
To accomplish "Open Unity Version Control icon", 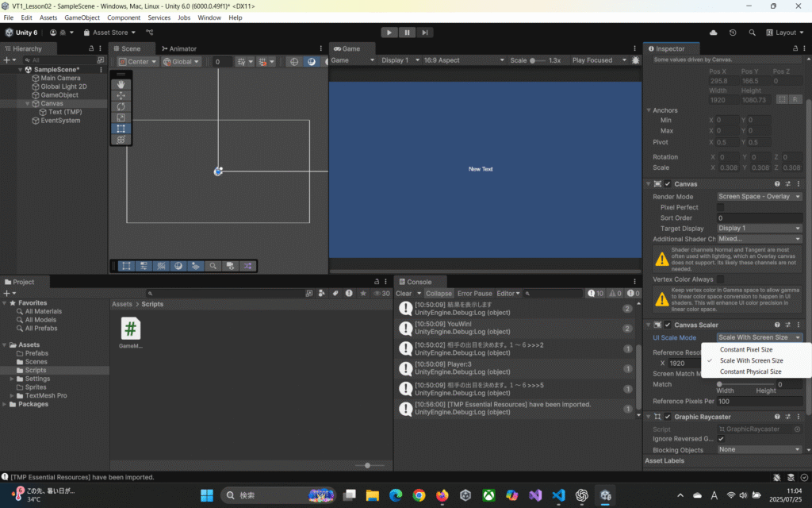I will [x=150, y=32].
